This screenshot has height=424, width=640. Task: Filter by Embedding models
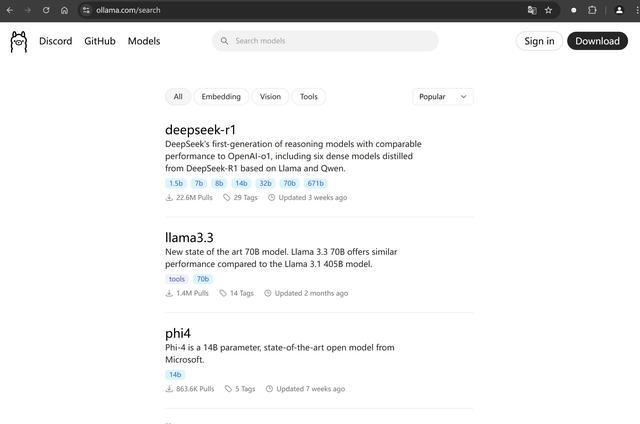(221, 97)
